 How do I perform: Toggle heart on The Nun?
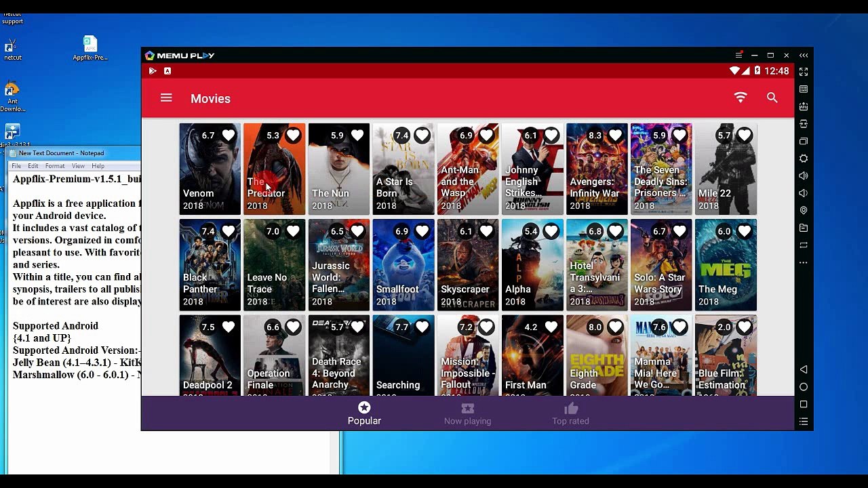point(357,136)
